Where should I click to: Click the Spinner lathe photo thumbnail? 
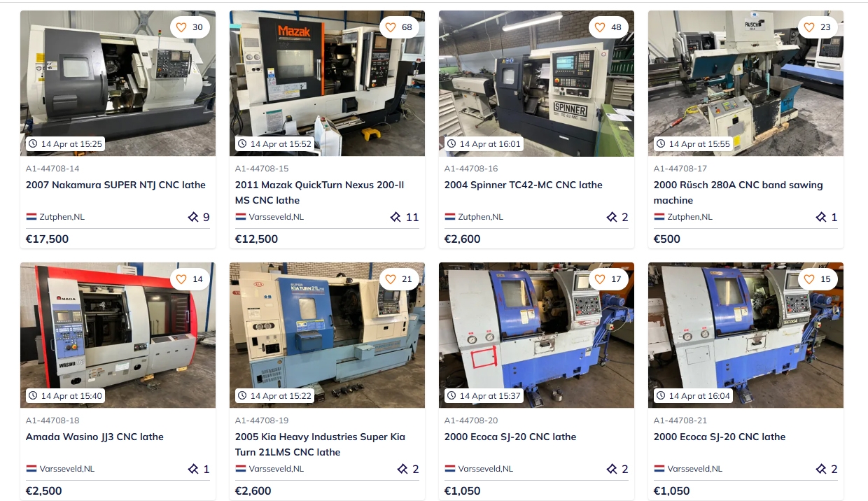point(536,83)
